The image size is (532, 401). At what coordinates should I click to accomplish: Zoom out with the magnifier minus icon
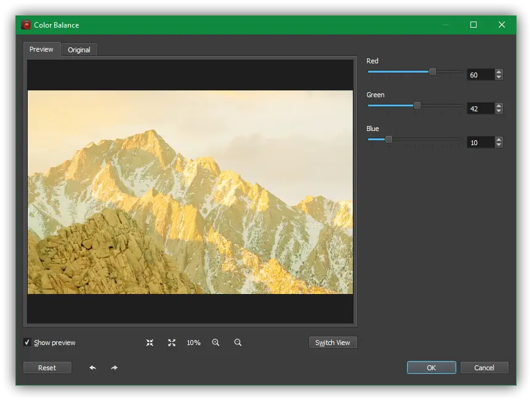(238, 343)
